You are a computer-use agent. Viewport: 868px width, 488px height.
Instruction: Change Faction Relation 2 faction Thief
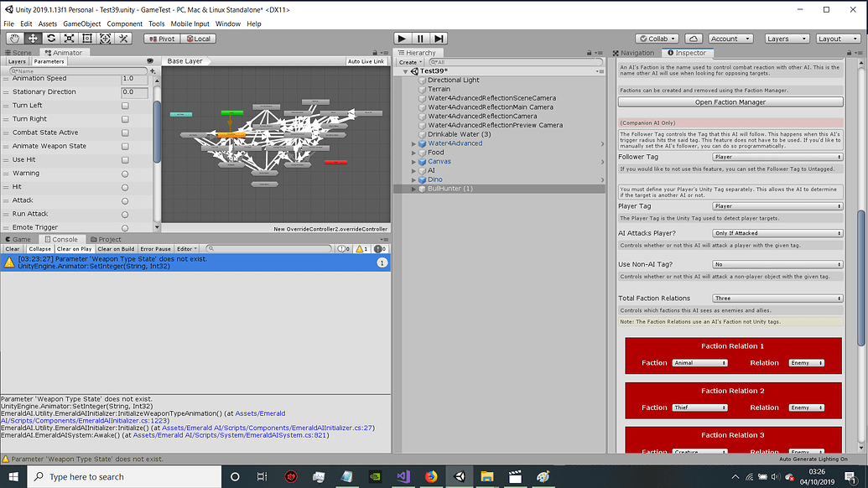click(699, 408)
